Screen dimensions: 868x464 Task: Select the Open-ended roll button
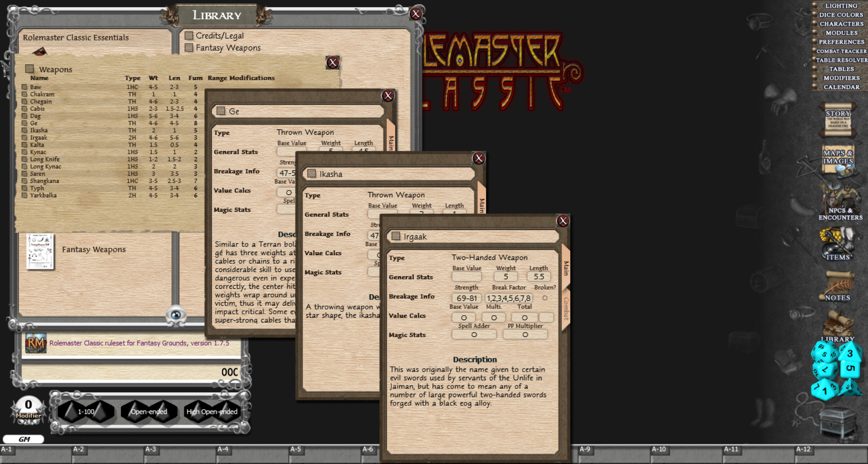pyautogui.click(x=149, y=412)
